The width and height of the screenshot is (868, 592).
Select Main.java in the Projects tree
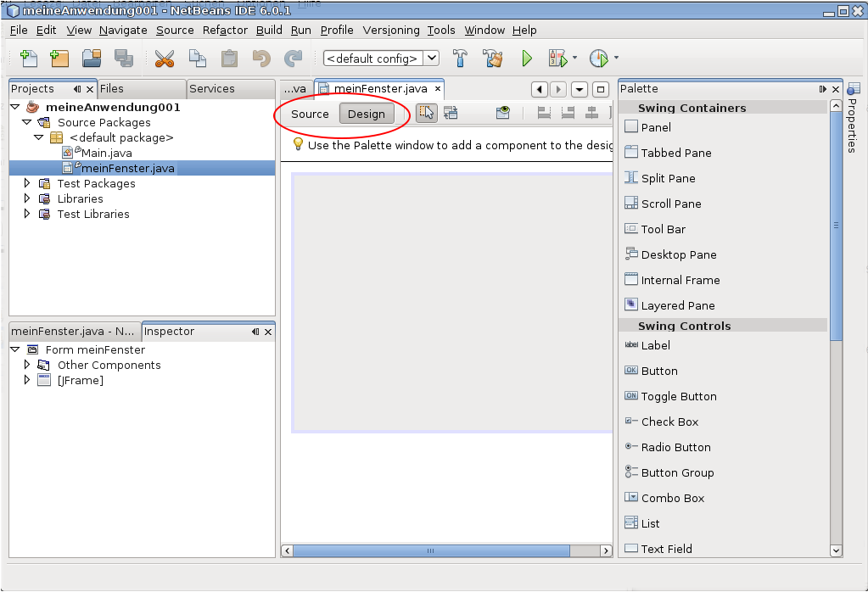106,153
